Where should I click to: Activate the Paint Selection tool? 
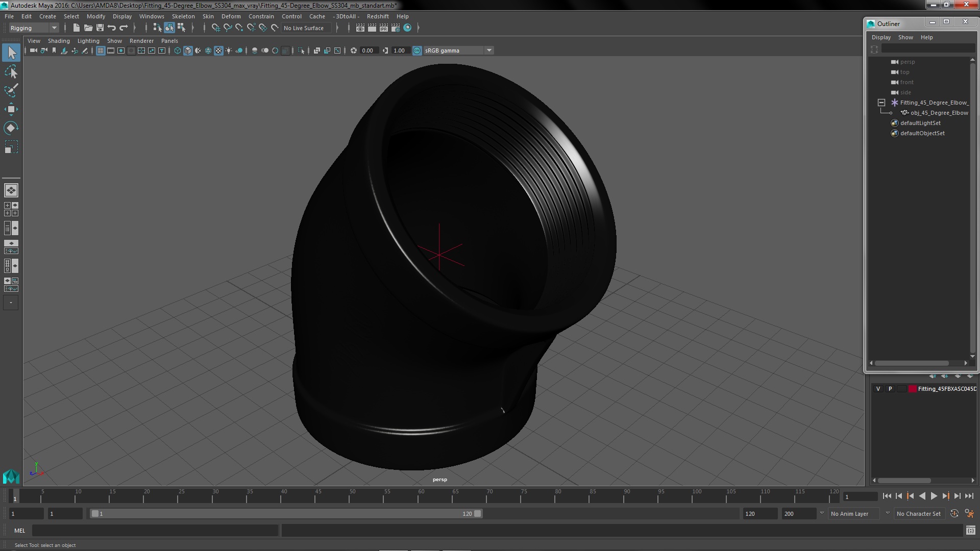point(11,90)
